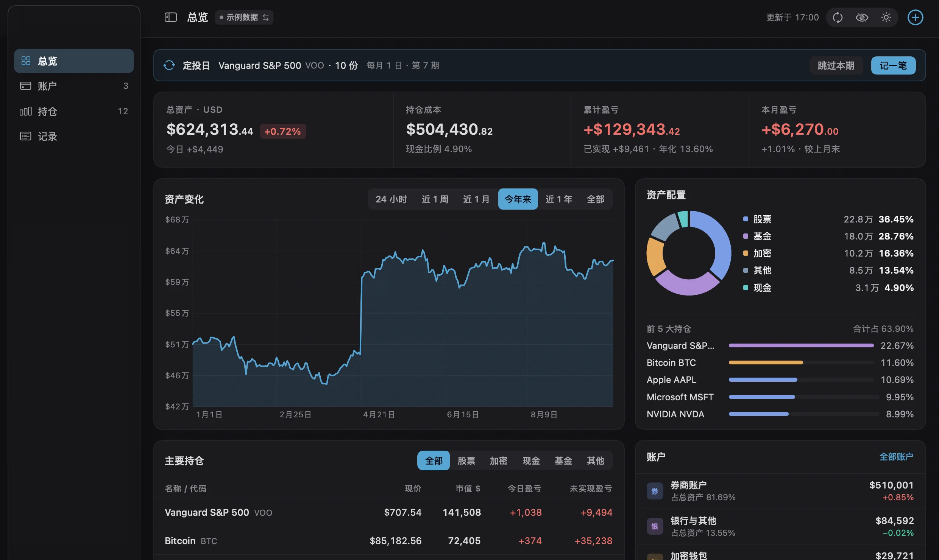Image resolution: width=939 pixels, height=560 pixels.
Task: Click the 银行与其他 icon badge
Action: (655, 526)
